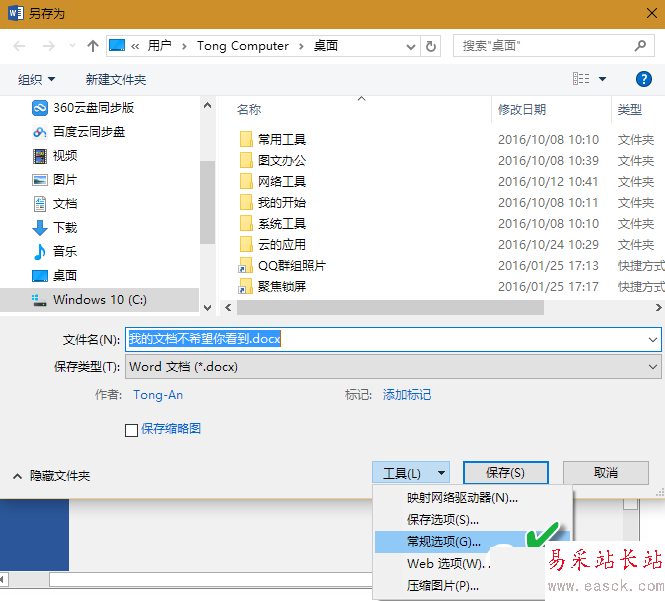Open the Organize menu
The image size is (665, 601).
36,79
